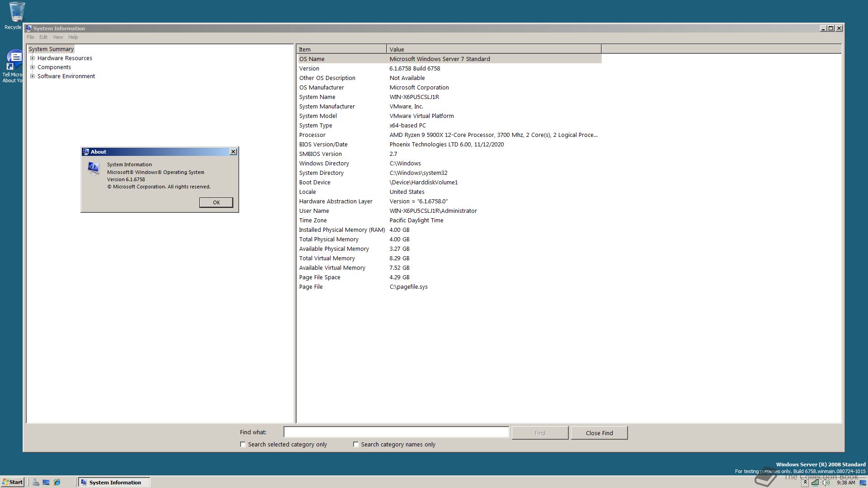Image resolution: width=868 pixels, height=488 pixels.
Task: Click Show Desktop quick launch icon
Action: [46, 482]
